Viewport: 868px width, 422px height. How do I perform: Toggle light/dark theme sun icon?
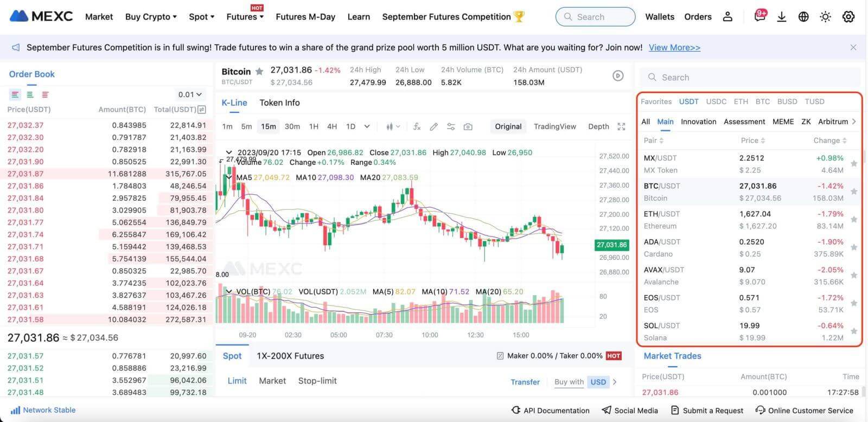point(825,17)
